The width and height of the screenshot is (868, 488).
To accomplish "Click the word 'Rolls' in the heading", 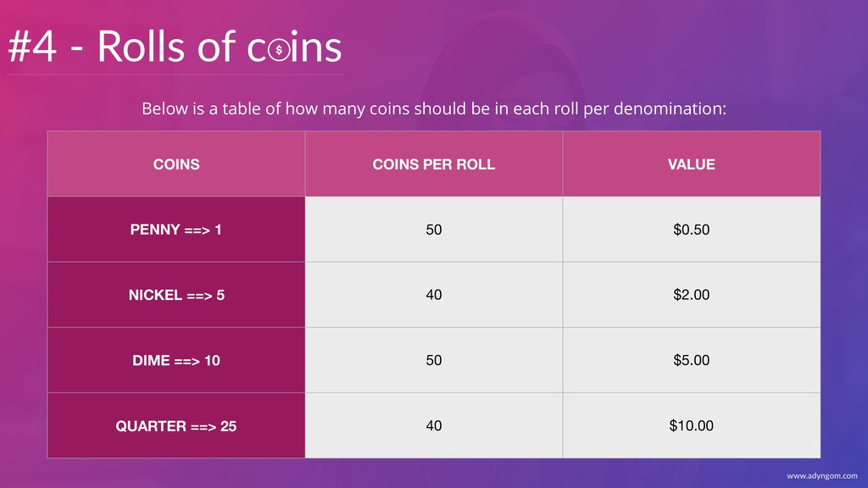I will point(141,46).
